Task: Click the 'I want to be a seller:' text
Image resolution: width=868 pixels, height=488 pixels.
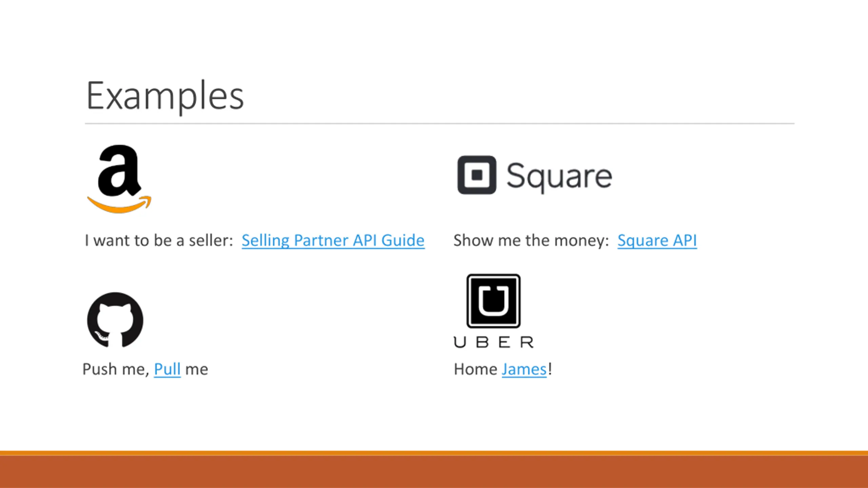Action: (159, 240)
